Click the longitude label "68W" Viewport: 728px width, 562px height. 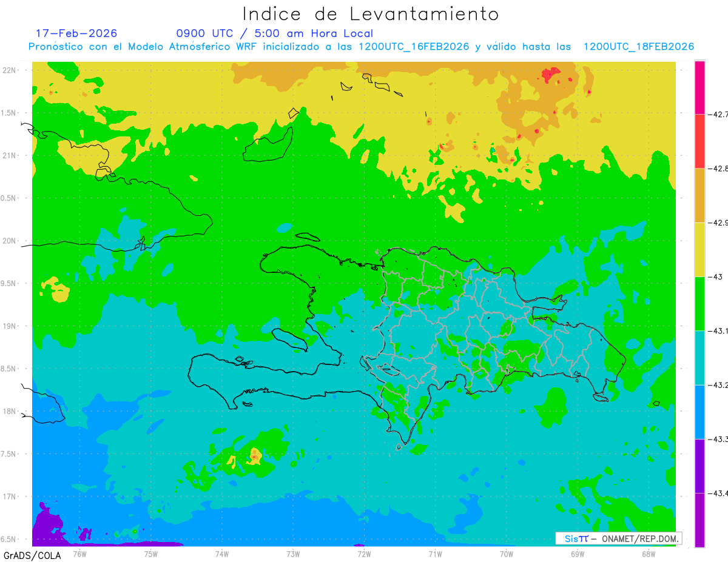point(648,553)
